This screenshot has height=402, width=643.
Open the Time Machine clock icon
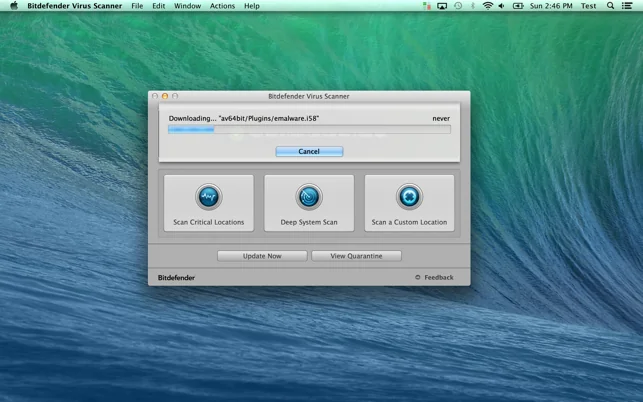458,6
